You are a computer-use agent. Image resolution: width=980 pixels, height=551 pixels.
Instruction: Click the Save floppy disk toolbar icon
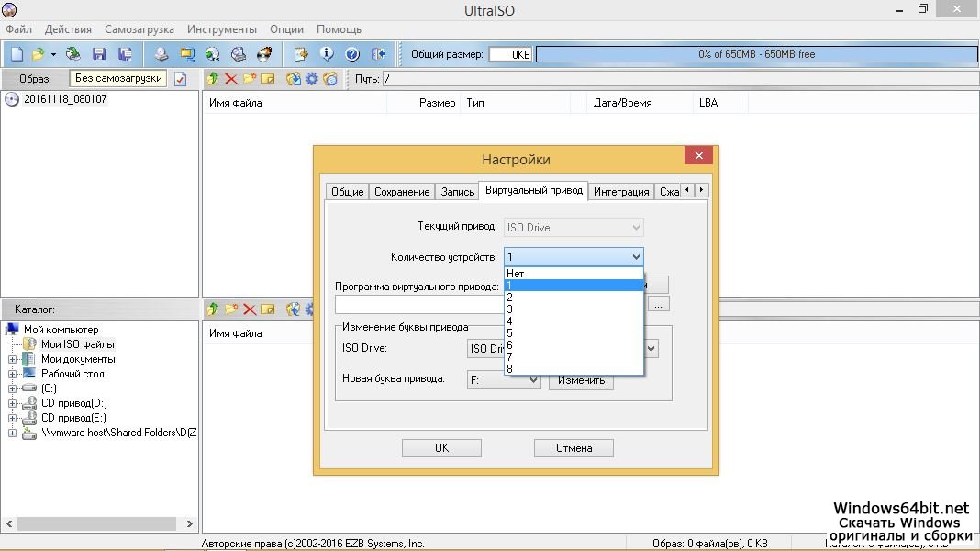tap(98, 54)
